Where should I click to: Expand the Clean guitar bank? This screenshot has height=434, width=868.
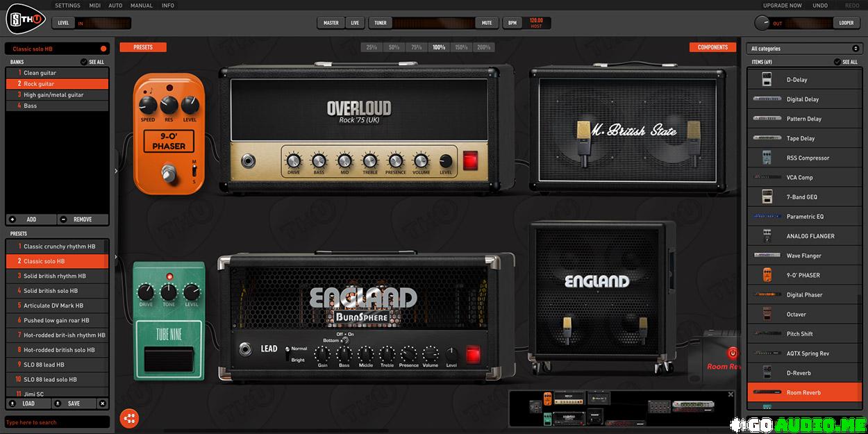(57, 73)
